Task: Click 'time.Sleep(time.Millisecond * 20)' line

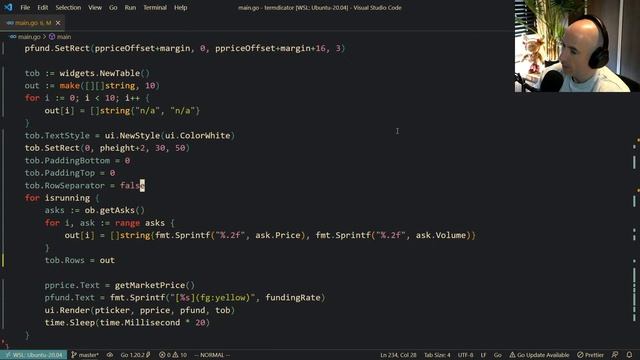Action: coord(127,323)
